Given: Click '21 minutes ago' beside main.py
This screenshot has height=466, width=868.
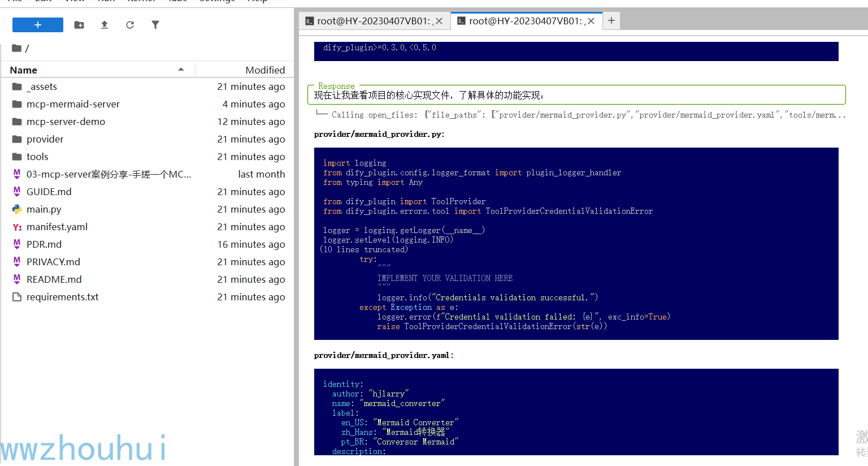Looking at the screenshot, I should [x=251, y=209].
